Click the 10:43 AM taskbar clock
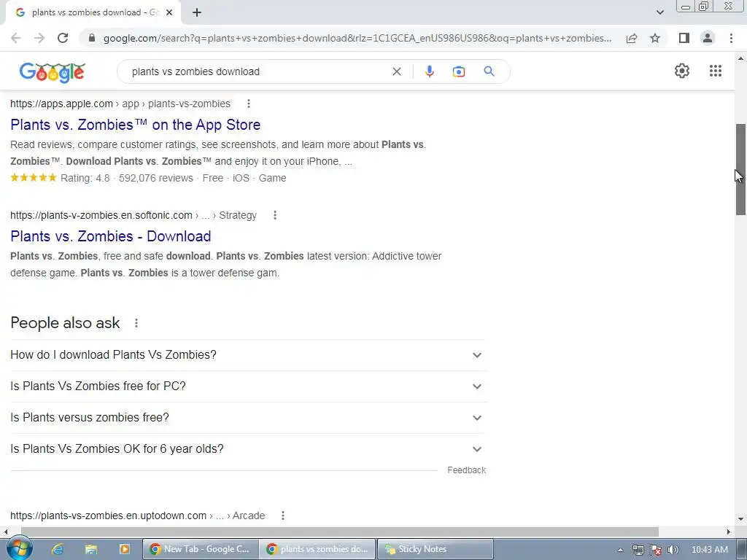Viewport: 747px width, 560px height. pos(710,550)
